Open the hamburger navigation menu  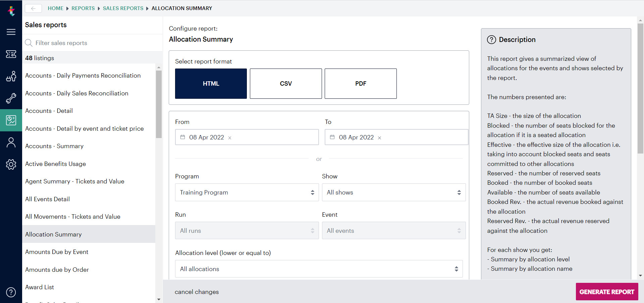coord(11,32)
